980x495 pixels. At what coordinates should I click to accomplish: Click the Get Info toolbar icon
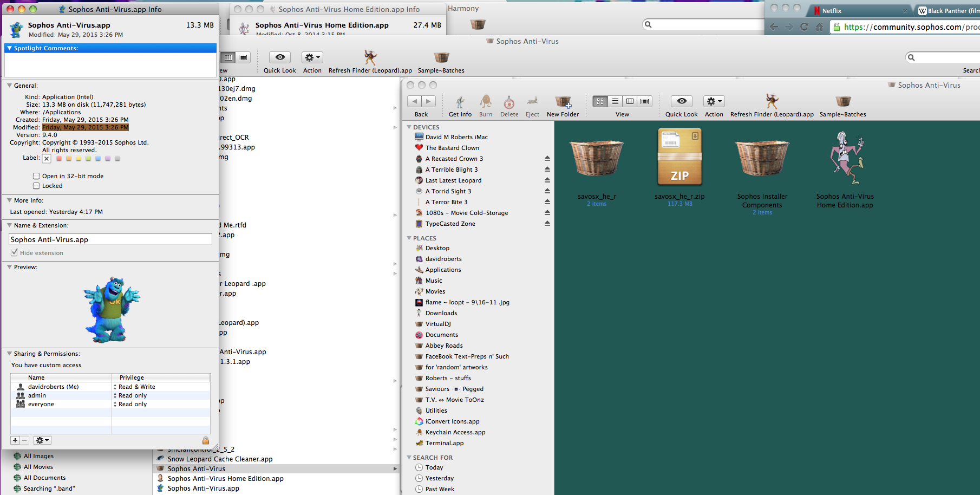pos(460,102)
